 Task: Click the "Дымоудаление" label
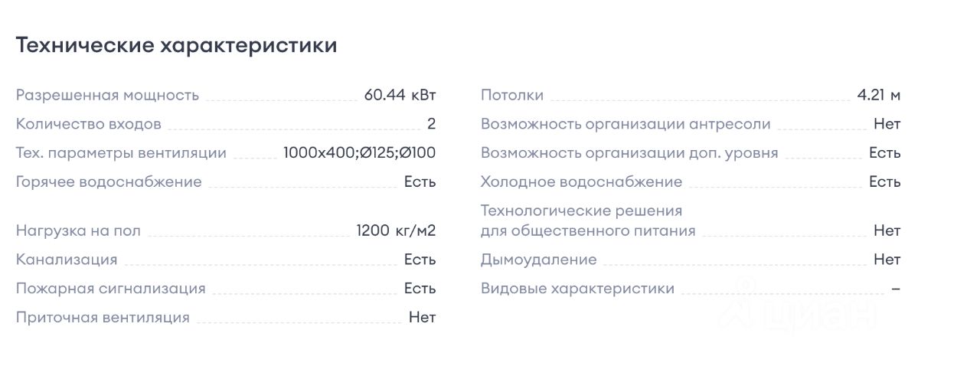pyautogui.click(x=538, y=260)
